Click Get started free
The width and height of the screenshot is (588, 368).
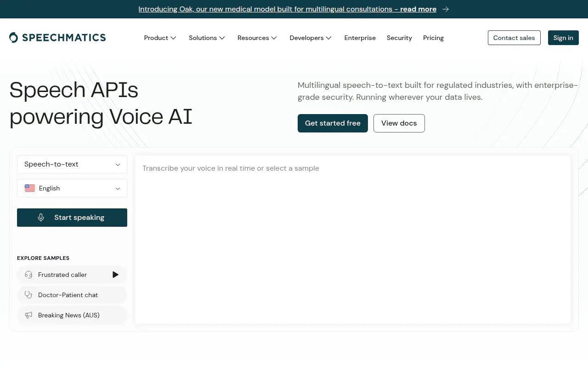(x=333, y=123)
